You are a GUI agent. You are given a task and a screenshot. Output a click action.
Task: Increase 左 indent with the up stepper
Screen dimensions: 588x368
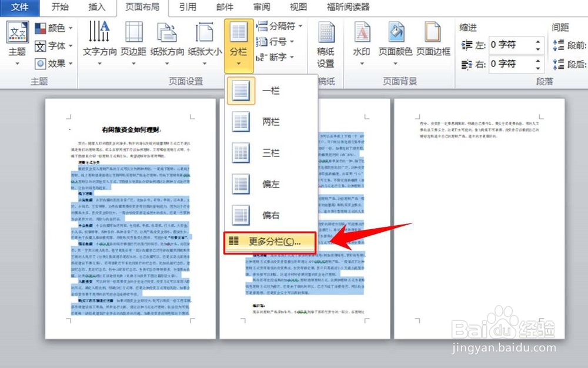tap(539, 42)
